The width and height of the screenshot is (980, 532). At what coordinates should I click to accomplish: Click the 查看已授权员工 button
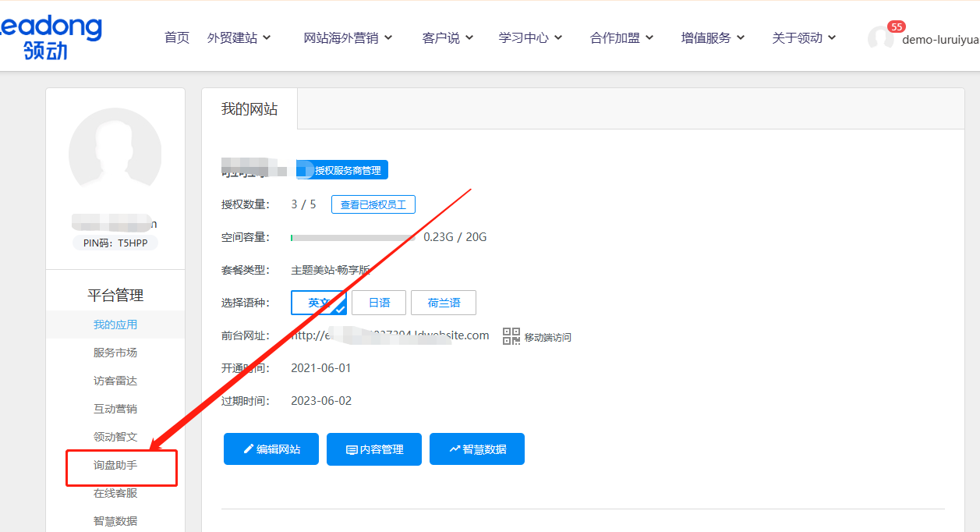click(x=373, y=204)
